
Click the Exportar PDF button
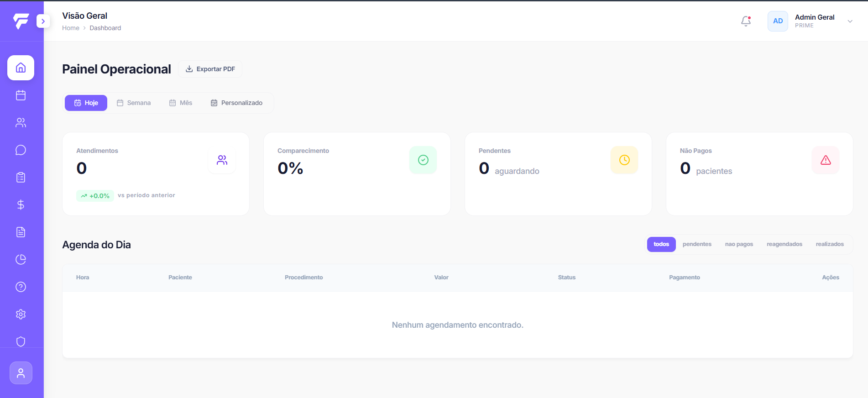tap(210, 69)
